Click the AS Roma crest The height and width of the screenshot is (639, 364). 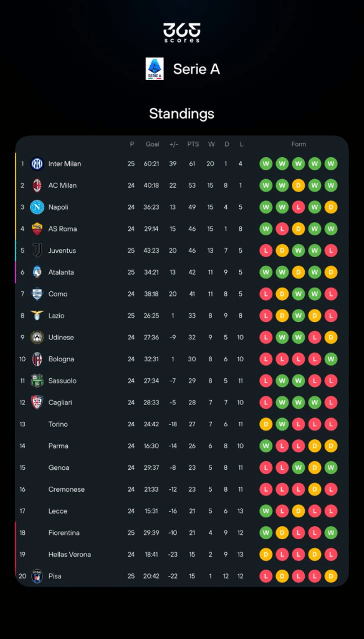[x=39, y=228]
